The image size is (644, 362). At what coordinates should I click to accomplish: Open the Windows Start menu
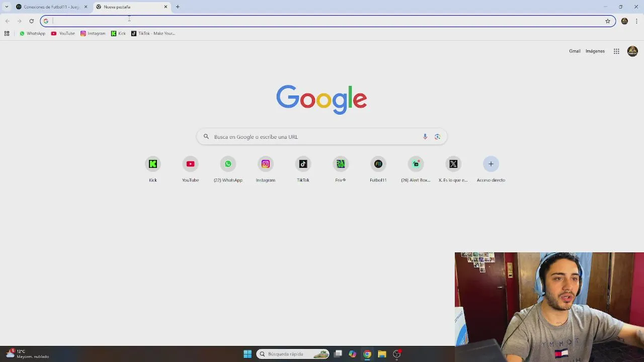(248, 354)
